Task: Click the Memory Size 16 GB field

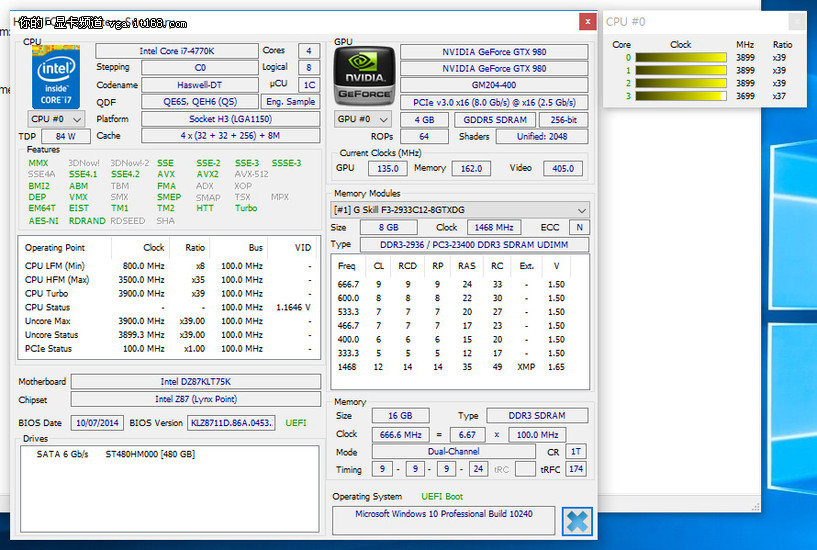Action: 400,416
